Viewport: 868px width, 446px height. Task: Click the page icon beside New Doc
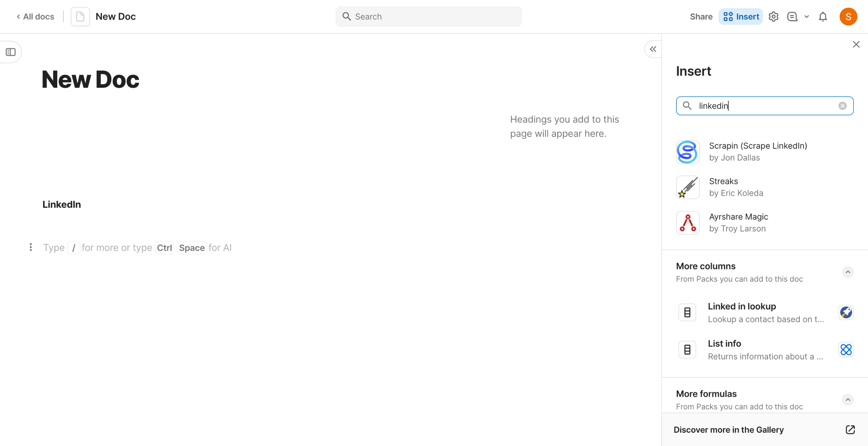click(80, 17)
